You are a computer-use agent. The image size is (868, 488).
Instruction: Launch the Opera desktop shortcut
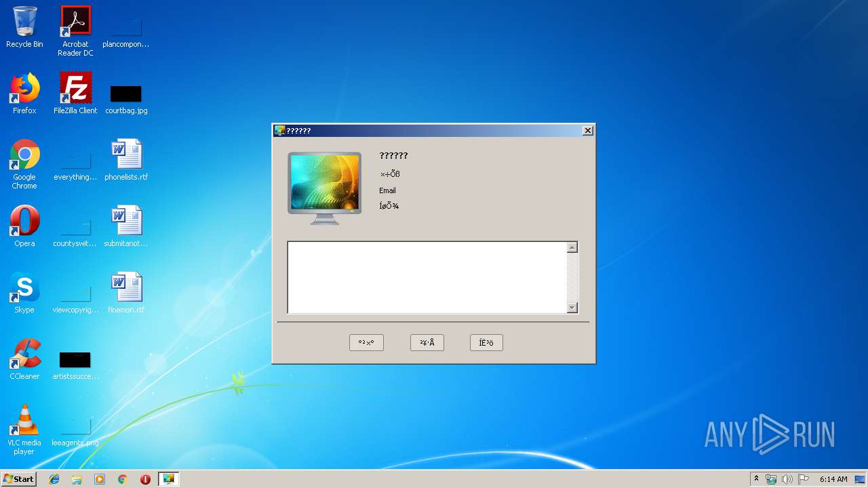(24, 226)
